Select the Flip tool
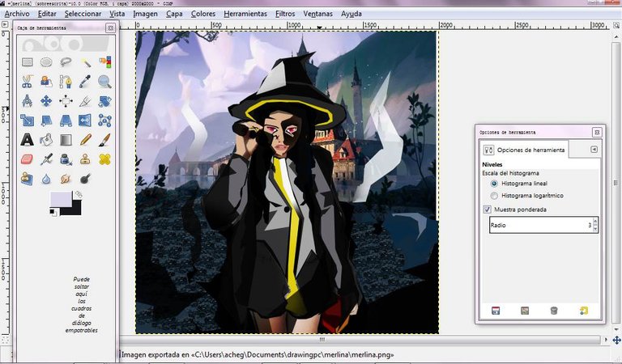This screenshot has width=622, height=364. point(85,121)
